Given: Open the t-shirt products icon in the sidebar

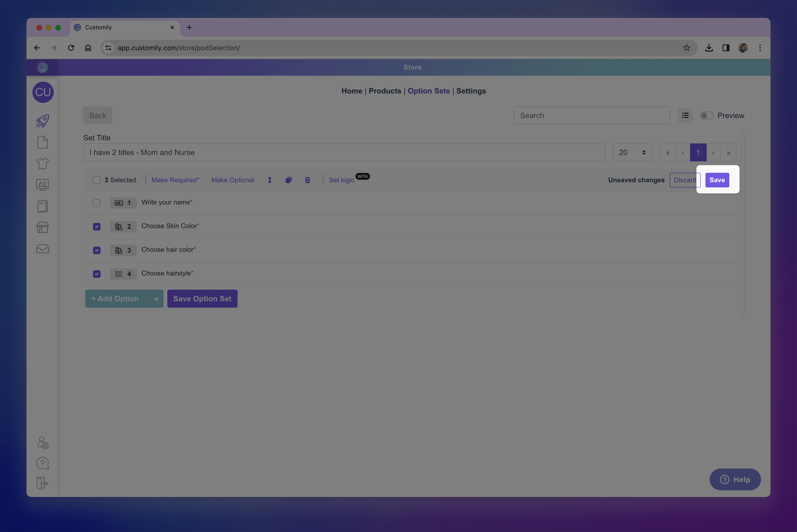Looking at the screenshot, I should (x=42, y=164).
